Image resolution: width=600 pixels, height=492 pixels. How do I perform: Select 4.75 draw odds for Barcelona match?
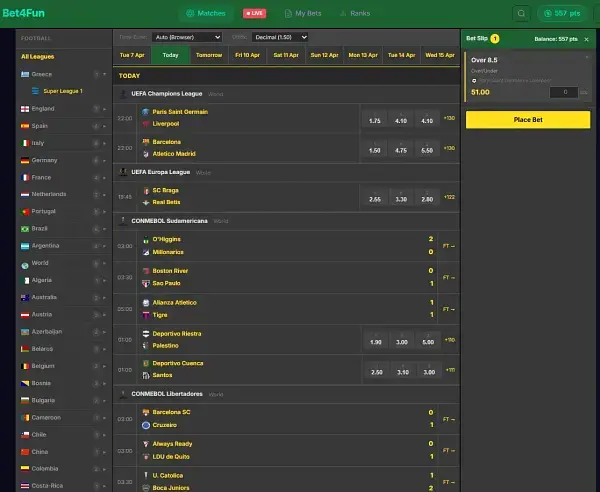pos(401,148)
